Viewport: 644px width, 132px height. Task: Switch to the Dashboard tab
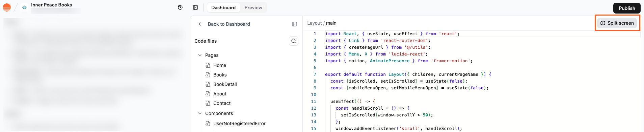pos(223,7)
